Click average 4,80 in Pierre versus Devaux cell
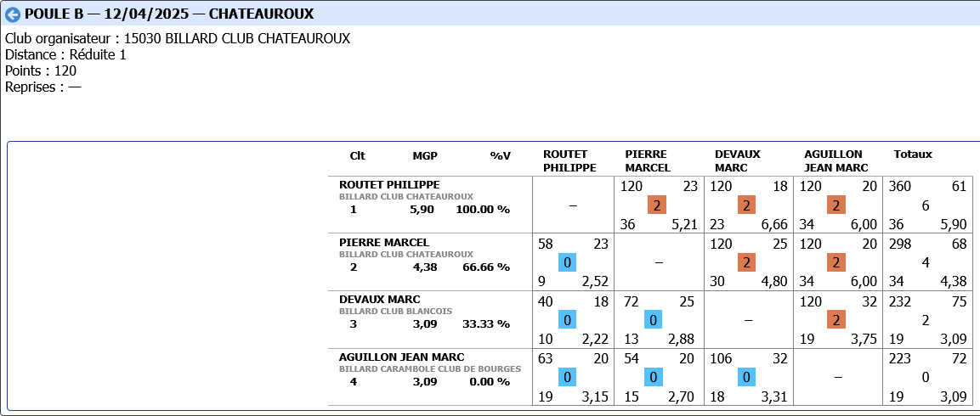The height and width of the screenshot is (416, 980). point(774,282)
